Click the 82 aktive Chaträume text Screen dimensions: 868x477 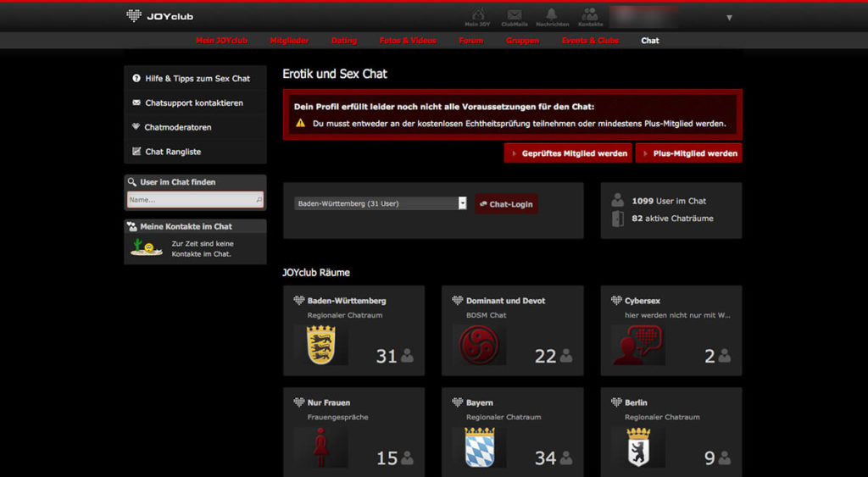tap(672, 219)
